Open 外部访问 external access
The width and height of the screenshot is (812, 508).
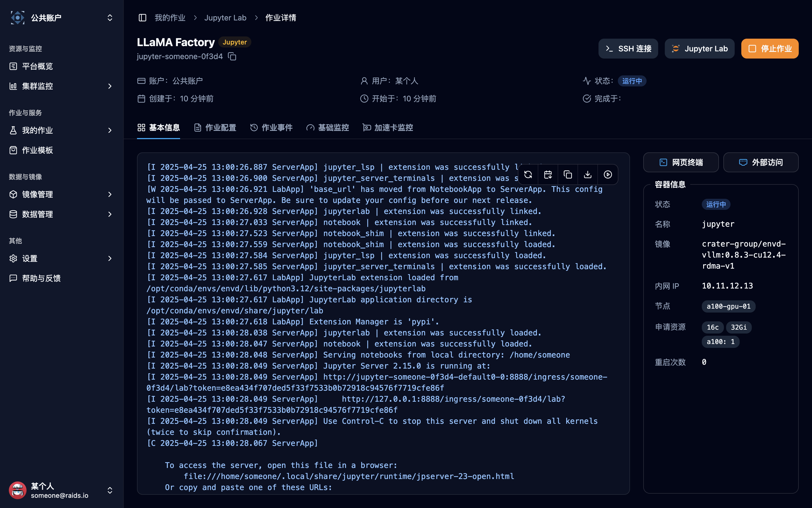pos(761,162)
